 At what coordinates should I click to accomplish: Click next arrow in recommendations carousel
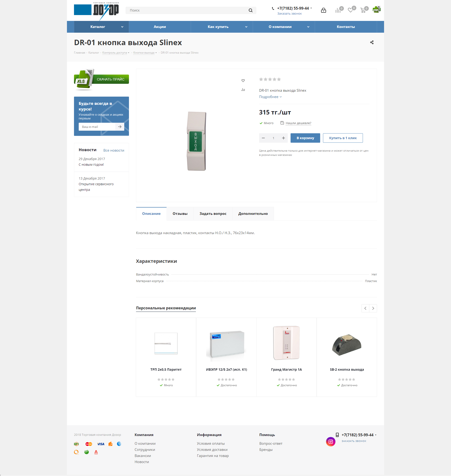(373, 308)
